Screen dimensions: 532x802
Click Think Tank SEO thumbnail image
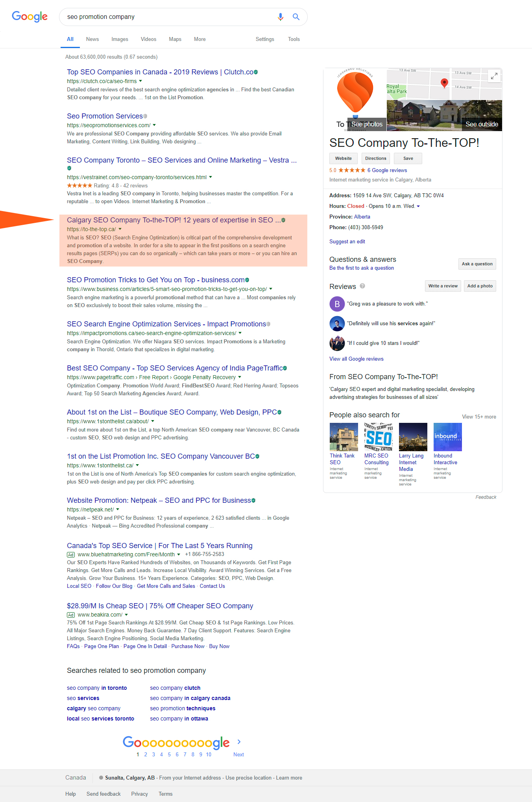(344, 437)
